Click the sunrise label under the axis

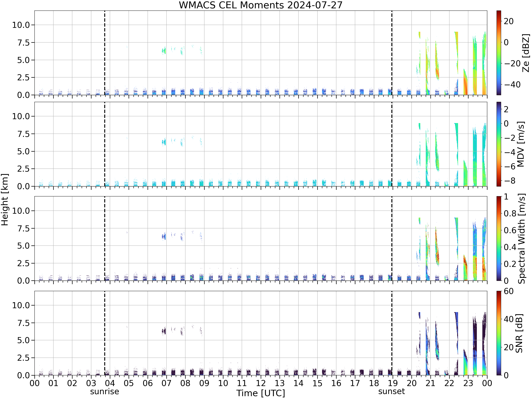click(105, 392)
